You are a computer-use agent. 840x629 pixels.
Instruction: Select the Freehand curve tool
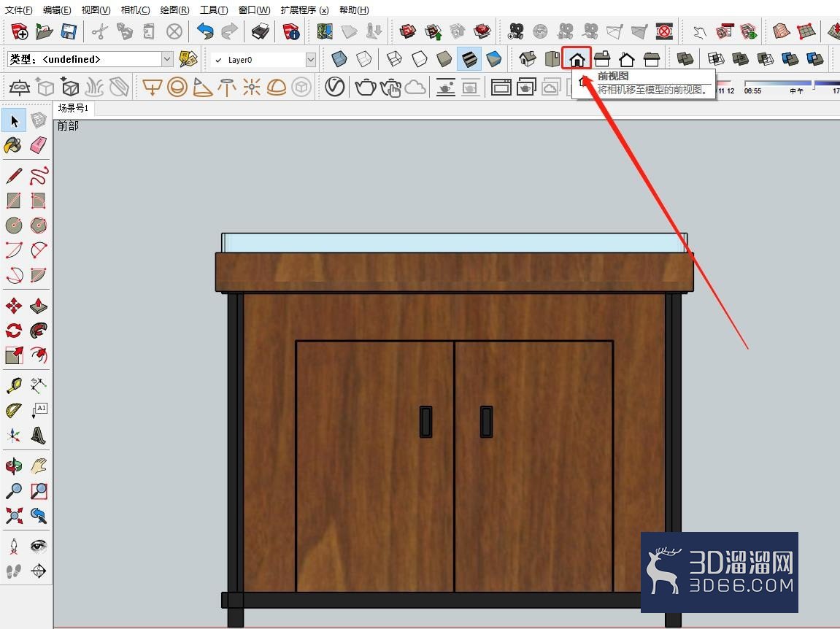click(39, 176)
